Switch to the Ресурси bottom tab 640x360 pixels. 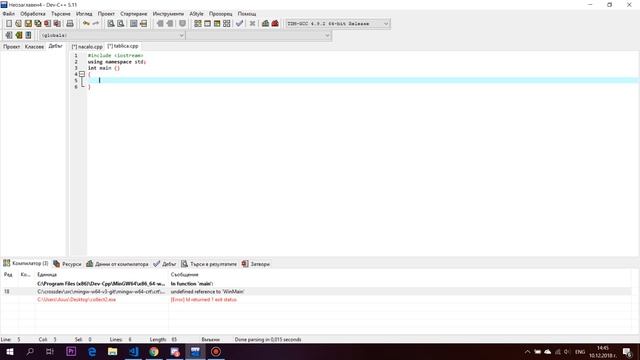pos(67,264)
